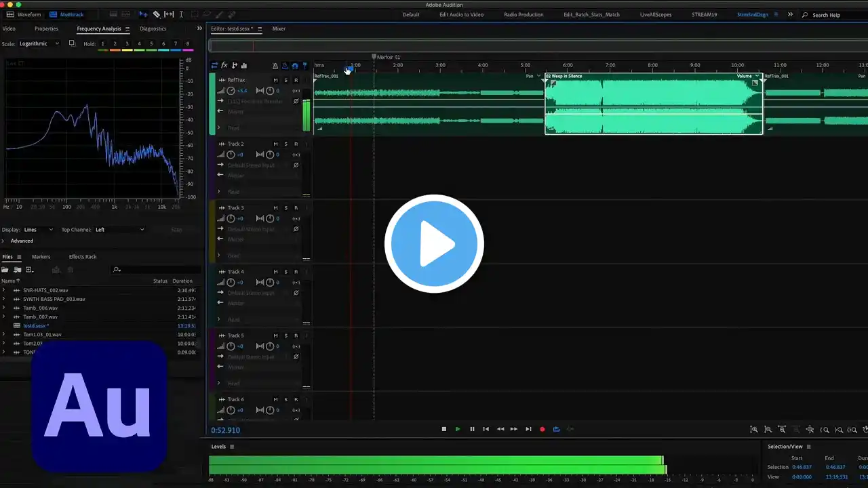
Task: Switch to Multitrack view
Action: click(67, 14)
